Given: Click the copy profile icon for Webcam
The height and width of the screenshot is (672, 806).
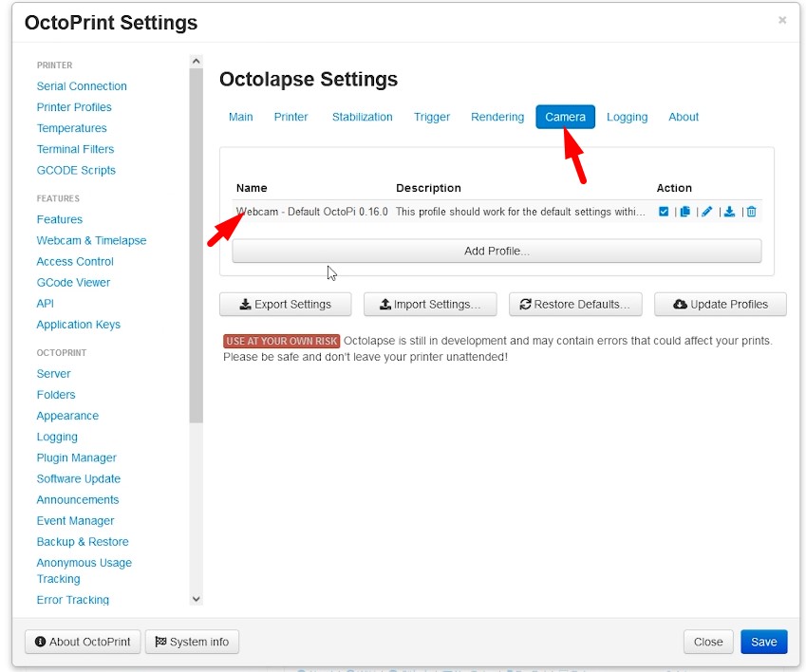Looking at the screenshot, I should (684, 212).
